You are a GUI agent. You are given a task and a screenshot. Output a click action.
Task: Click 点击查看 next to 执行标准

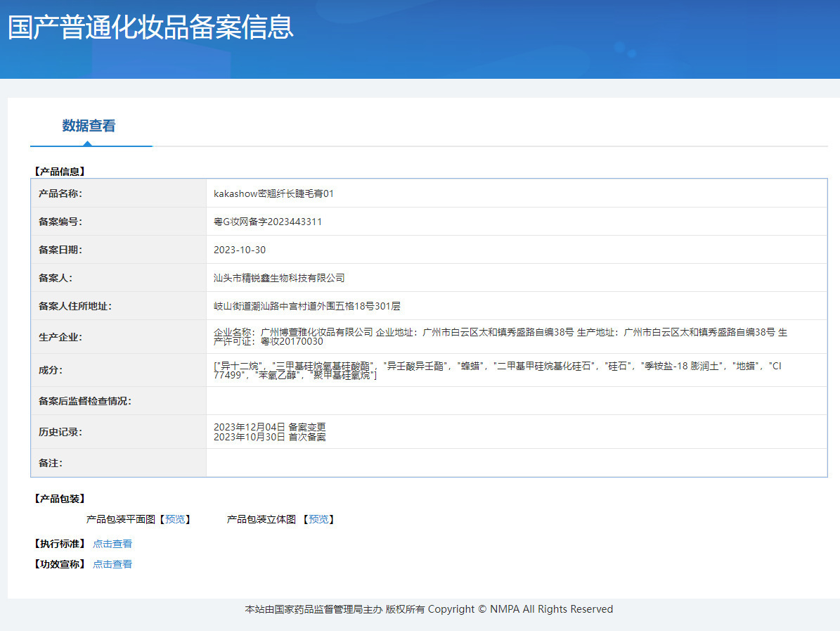coord(112,544)
